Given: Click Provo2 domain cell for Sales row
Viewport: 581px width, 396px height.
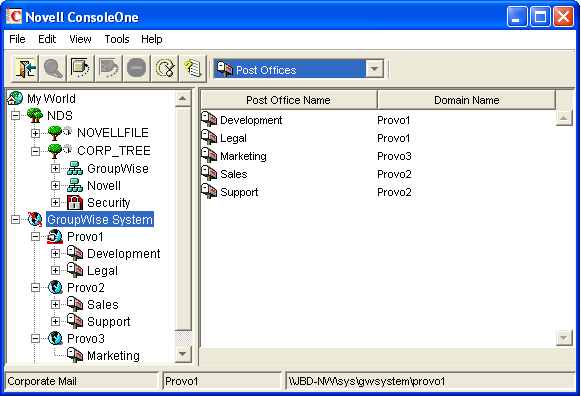Looking at the screenshot, I should pos(394,174).
